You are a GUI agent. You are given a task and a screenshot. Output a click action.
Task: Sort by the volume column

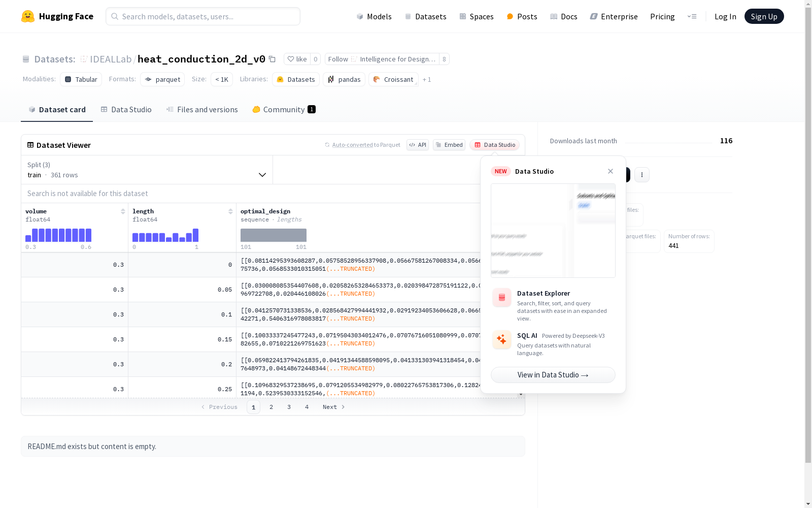click(x=123, y=211)
